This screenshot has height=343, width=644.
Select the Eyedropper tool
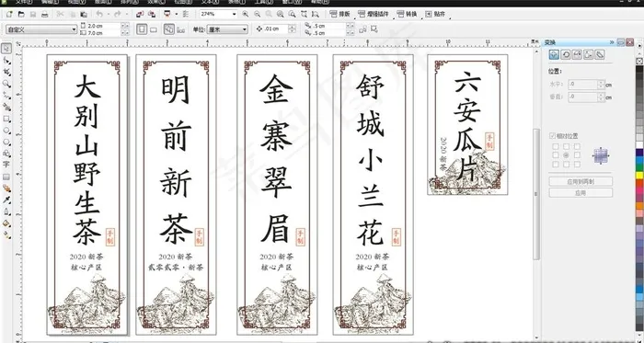tap(6, 200)
